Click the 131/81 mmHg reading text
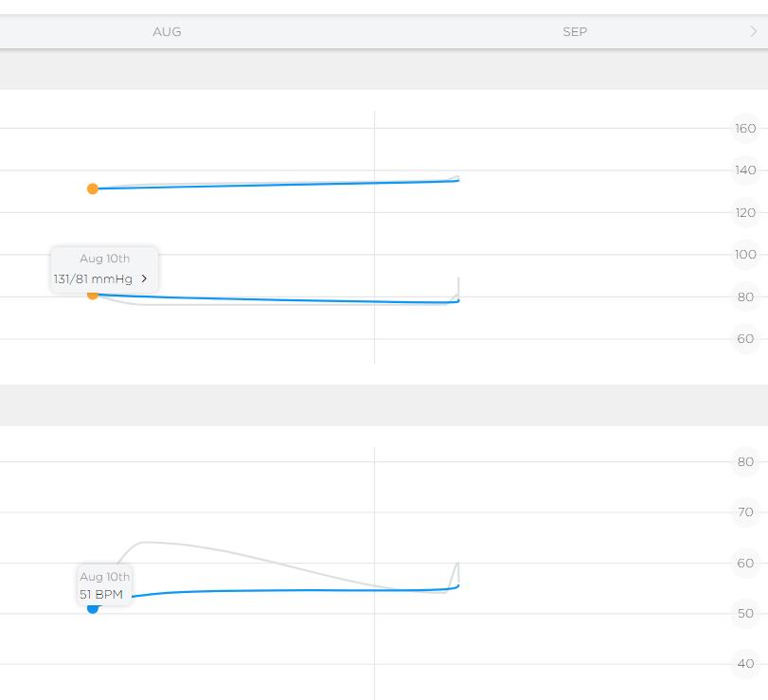768x700 pixels. tap(93, 278)
